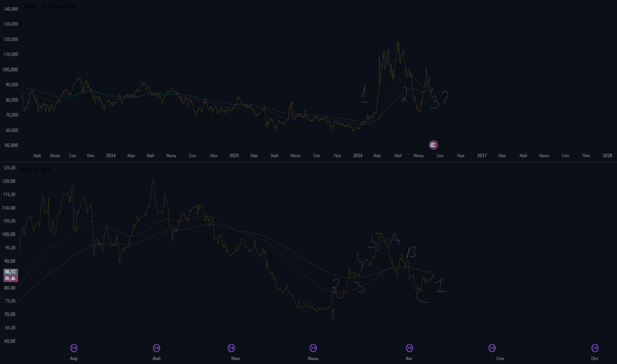
Task: Open the contract rollover marker above Авг
Action: pos(409,348)
